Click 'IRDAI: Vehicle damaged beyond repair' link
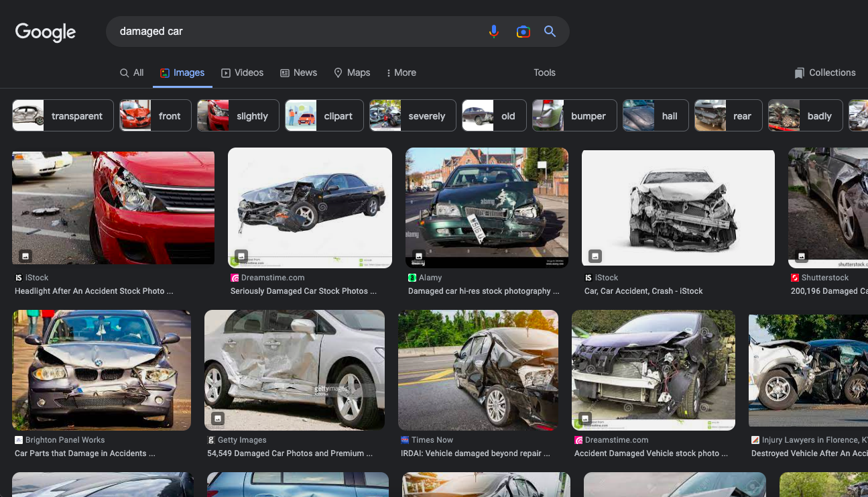This screenshot has height=497, width=868. pyautogui.click(x=475, y=453)
